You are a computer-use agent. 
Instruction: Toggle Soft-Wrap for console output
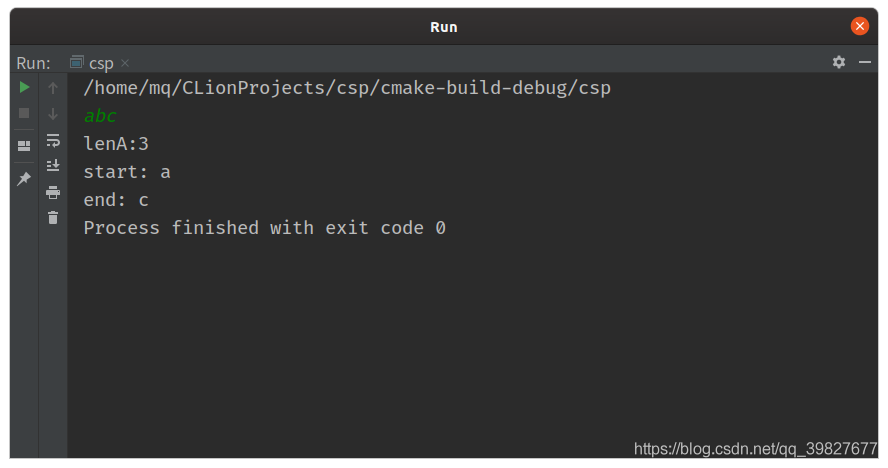coord(53,140)
